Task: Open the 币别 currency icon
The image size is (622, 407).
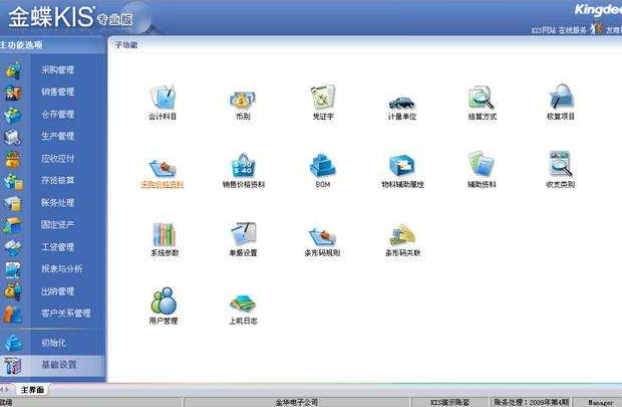Action: tap(243, 104)
